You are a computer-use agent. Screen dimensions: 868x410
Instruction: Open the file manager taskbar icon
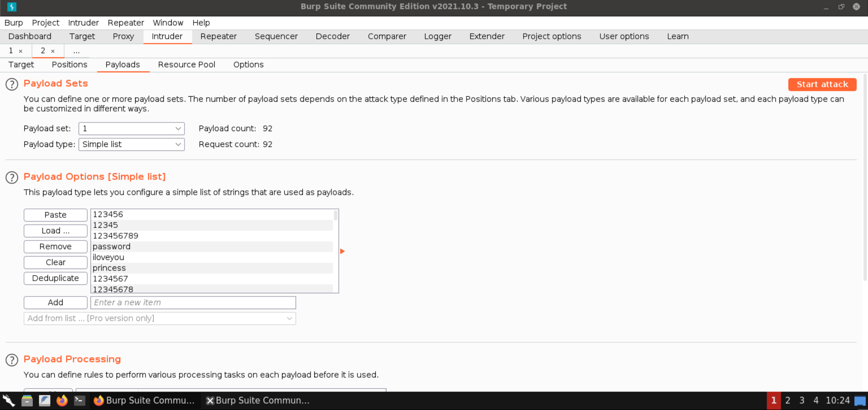[x=27, y=401]
